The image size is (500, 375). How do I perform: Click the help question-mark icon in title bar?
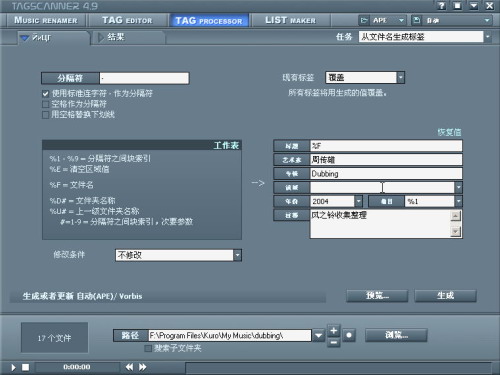pyautogui.click(x=441, y=6)
